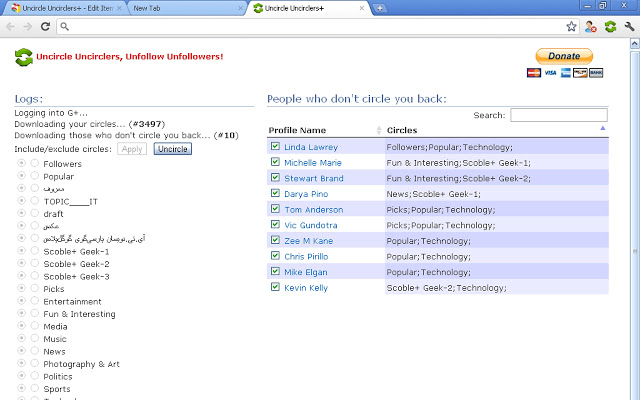Uncheck Kevin Kelly checkbox
This screenshot has height=400, width=640.
(x=276, y=287)
